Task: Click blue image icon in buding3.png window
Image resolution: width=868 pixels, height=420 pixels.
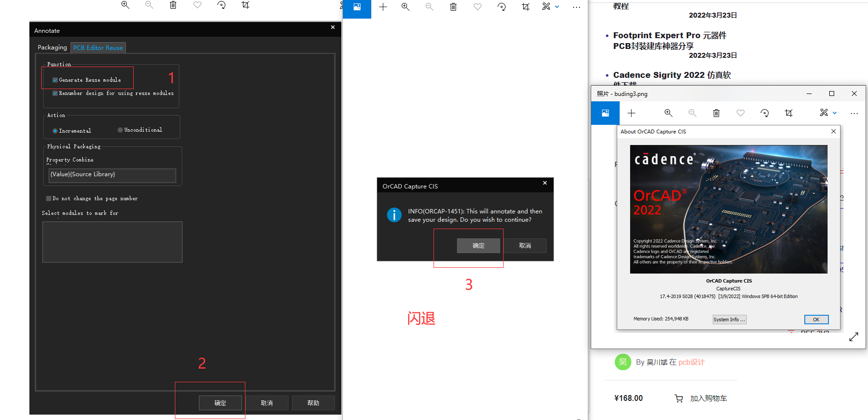Action: click(605, 113)
